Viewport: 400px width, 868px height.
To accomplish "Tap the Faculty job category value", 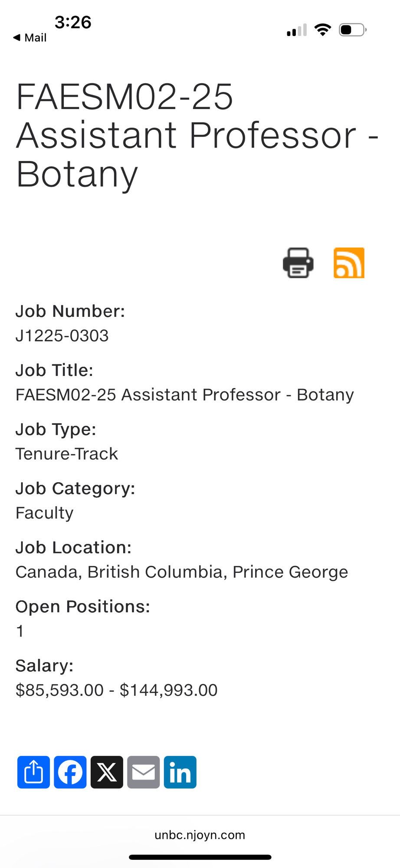I will point(45,513).
